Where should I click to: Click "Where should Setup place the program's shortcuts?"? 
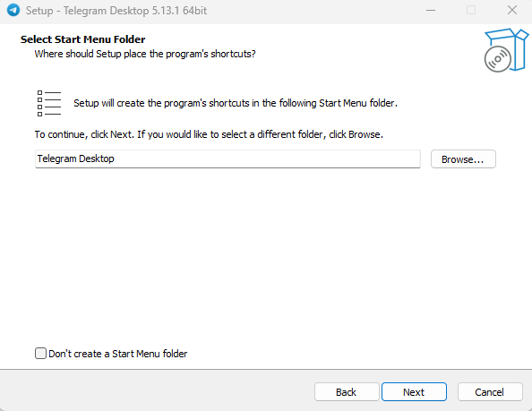(x=145, y=54)
